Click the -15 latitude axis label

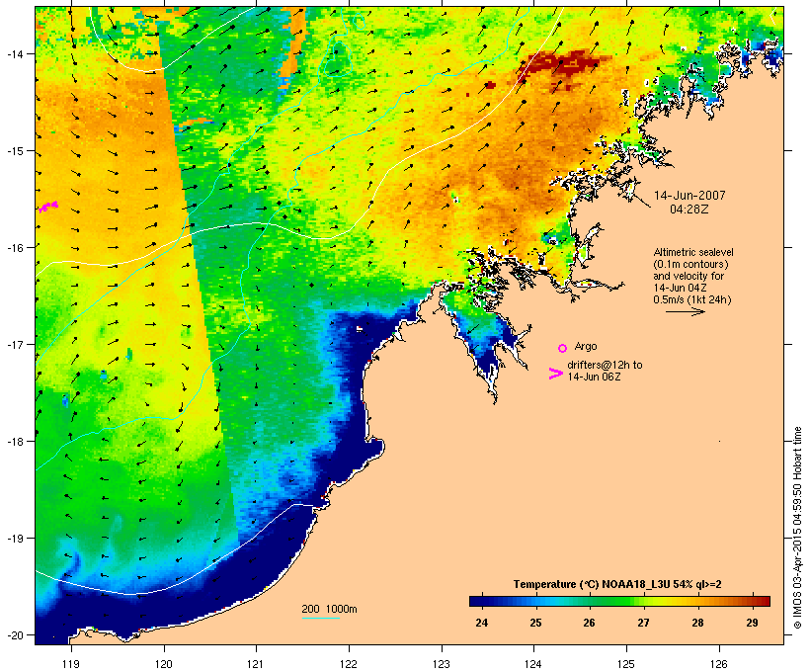(14, 151)
